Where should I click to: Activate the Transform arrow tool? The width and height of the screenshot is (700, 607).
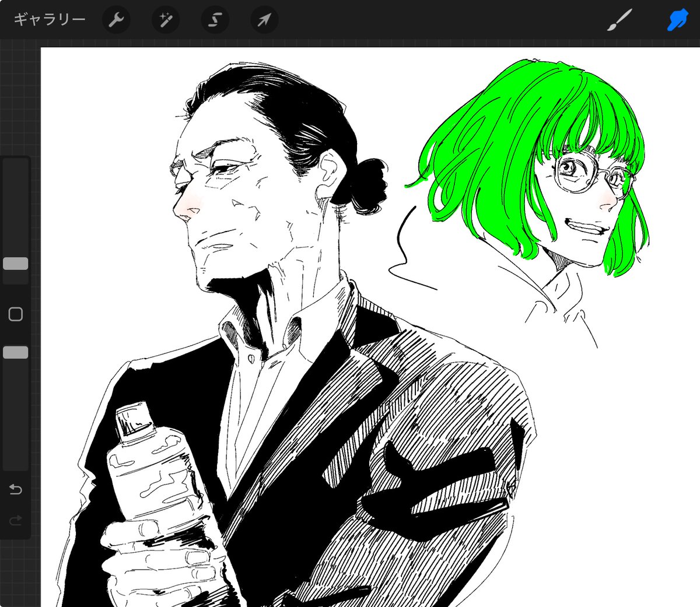264,20
